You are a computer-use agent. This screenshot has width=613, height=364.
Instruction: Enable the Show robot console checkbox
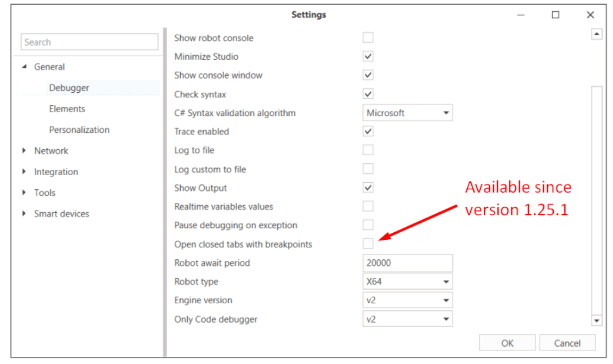coord(368,38)
